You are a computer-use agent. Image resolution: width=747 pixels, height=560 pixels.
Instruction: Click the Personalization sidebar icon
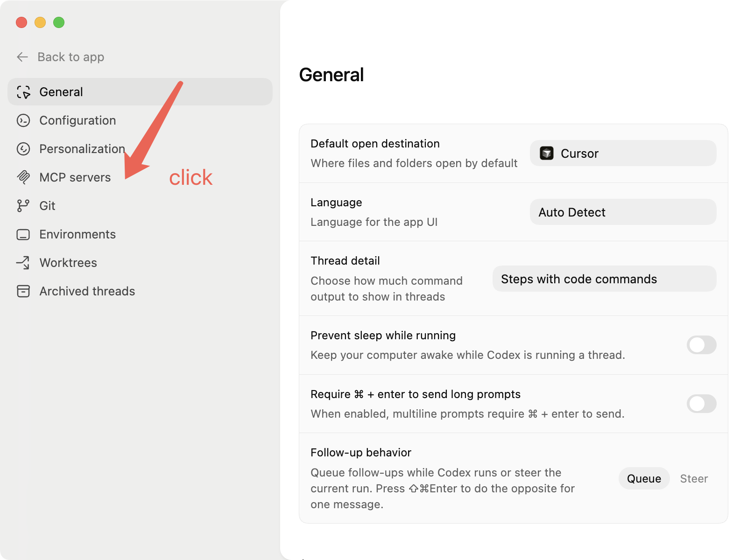(x=23, y=149)
